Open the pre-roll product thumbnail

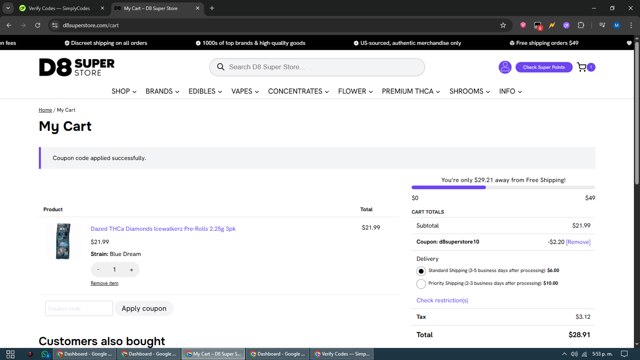[63, 241]
